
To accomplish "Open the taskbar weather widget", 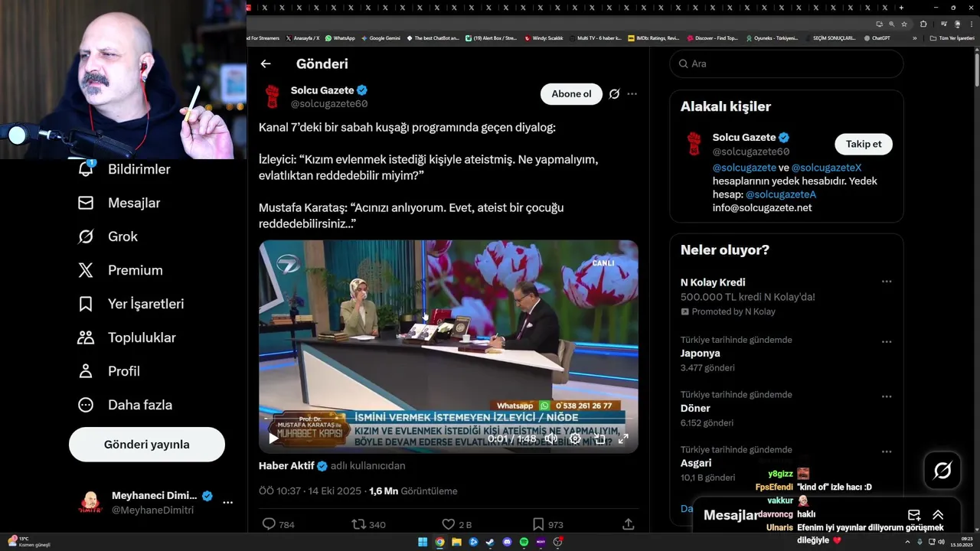I will (x=29, y=542).
